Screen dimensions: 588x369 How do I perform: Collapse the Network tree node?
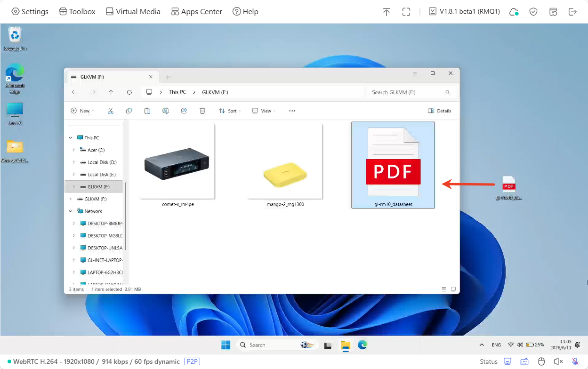tap(71, 211)
